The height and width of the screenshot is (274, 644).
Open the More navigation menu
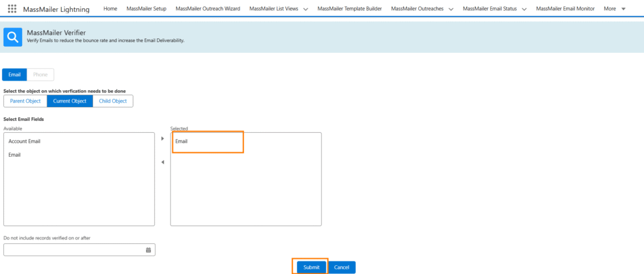pyautogui.click(x=614, y=9)
